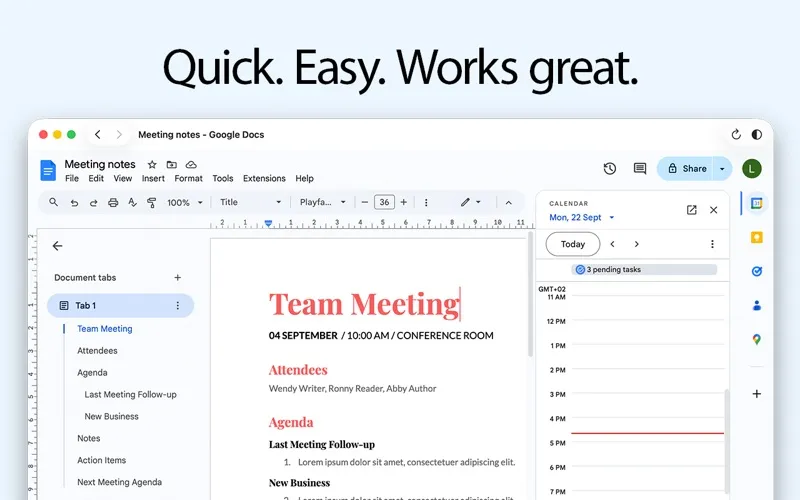The image size is (800, 500).
Task: Open the Google Calendar side panel icon
Action: coord(757,203)
